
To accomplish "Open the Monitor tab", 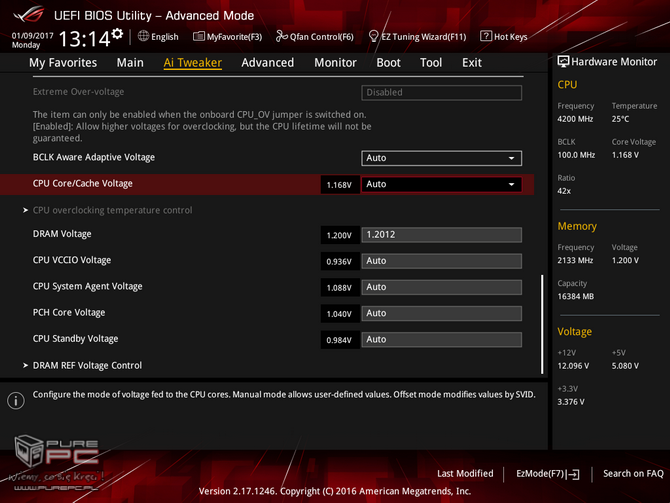I will [335, 62].
